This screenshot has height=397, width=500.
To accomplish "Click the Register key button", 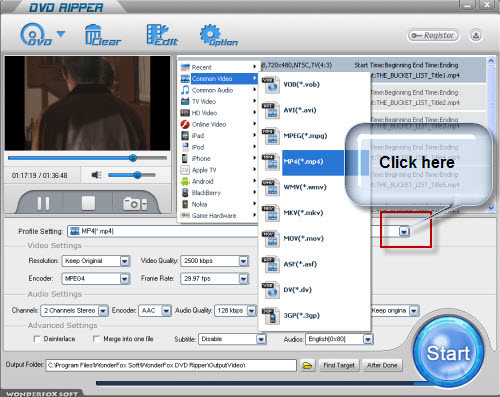I will point(433,35).
